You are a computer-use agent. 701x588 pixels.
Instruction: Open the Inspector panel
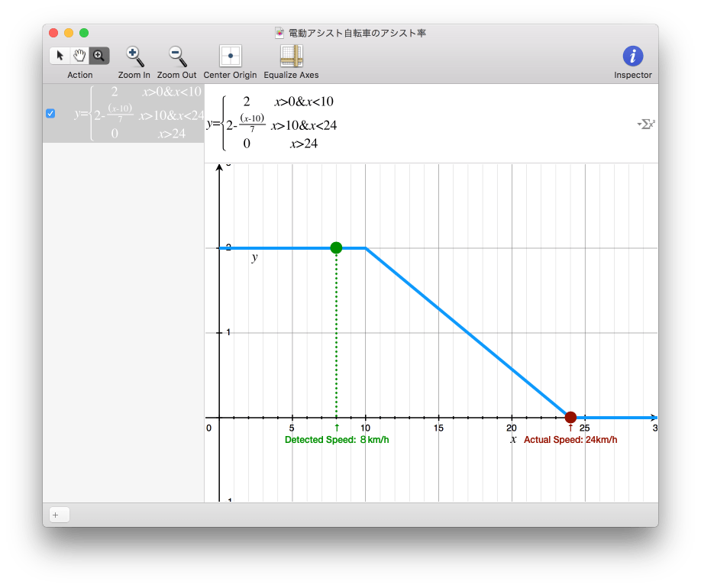(633, 57)
